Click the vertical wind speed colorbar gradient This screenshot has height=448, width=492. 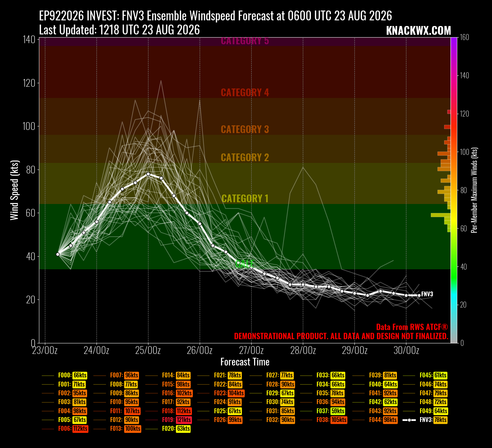pyautogui.click(x=454, y=190)
